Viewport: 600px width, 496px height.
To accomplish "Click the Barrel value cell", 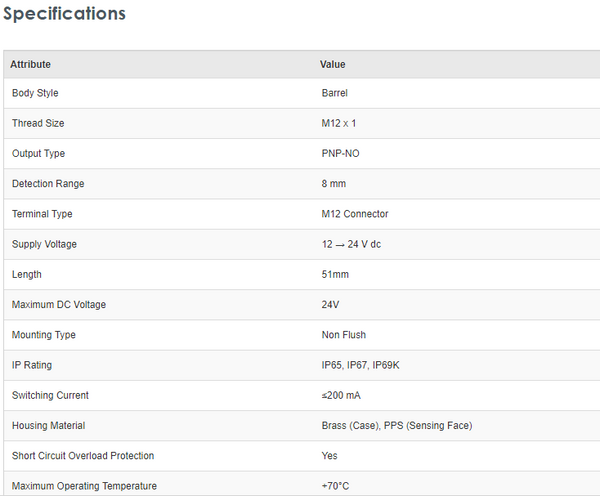I will pos(335,93).
